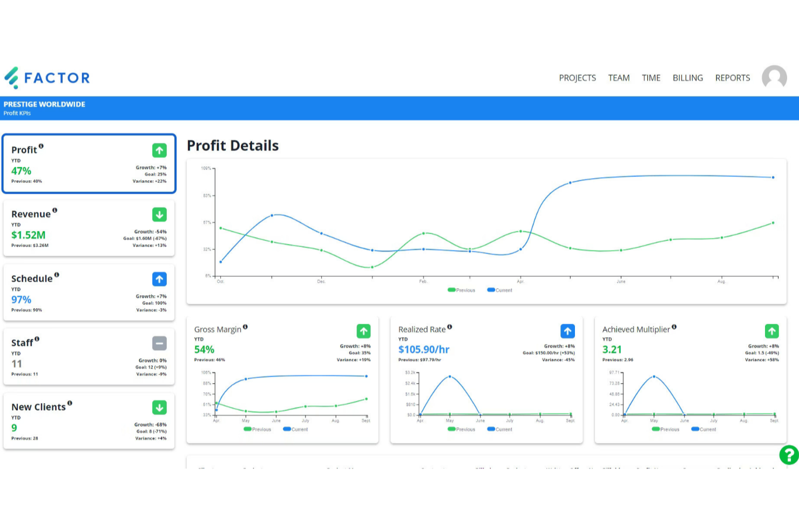Click the green up arrow on Profit card
Viewport: 799px width, 532px height.
(159, 150)
